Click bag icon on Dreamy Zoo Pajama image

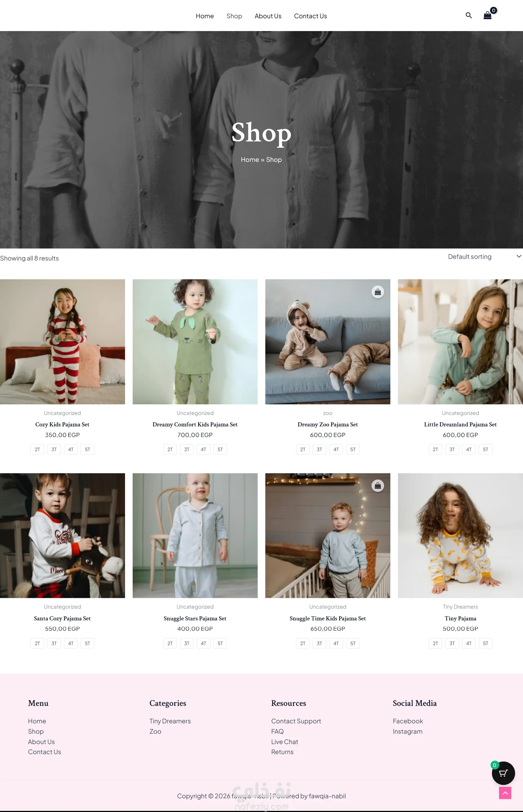[378, 292]
